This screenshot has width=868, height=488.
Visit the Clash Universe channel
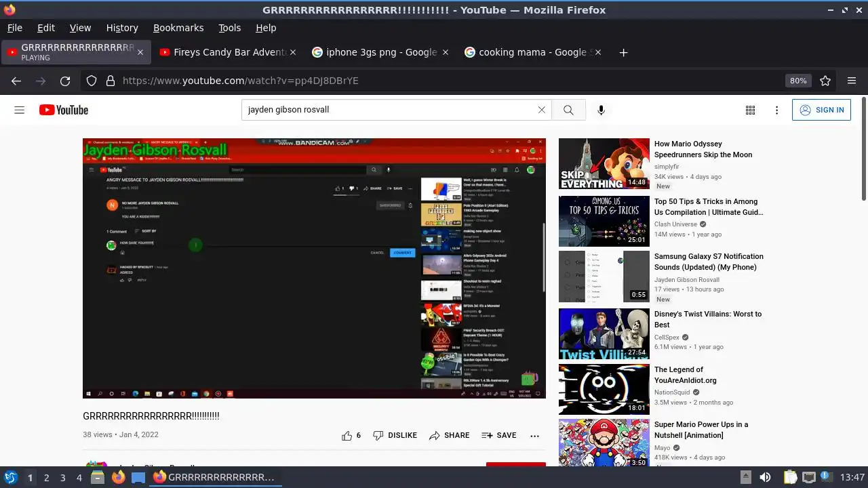675,224
